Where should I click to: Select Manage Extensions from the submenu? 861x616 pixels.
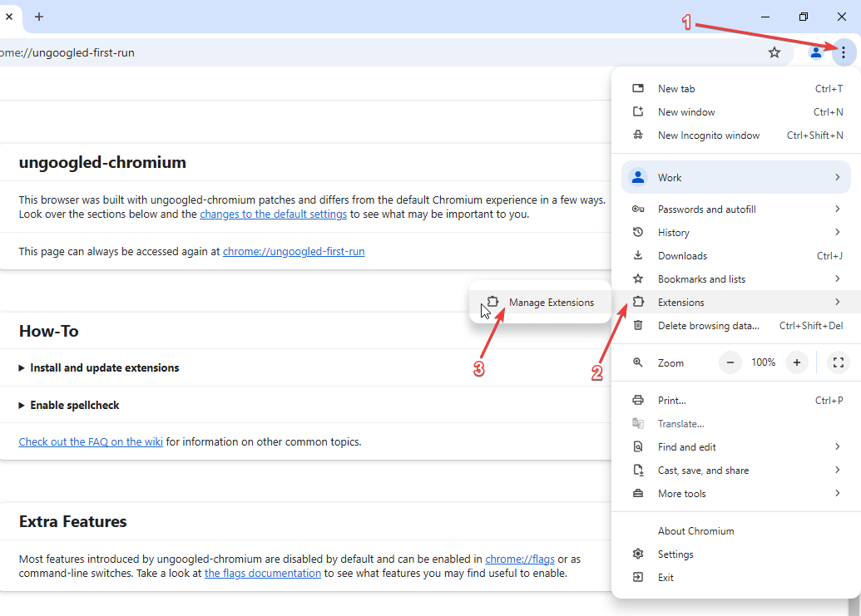click(551, 303)
